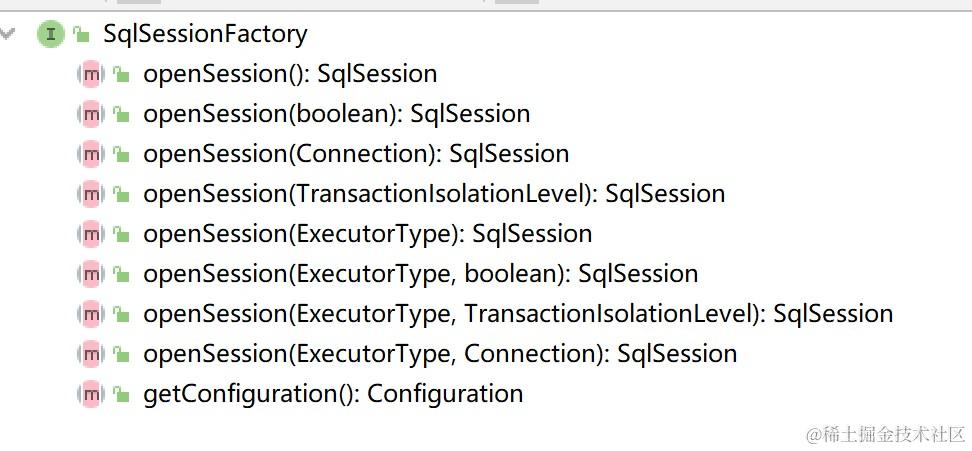Viewport: 972px width, 451px height.
Task: Select openSession(ExecutorType): SqlSession method
Action: click(367, 234)
